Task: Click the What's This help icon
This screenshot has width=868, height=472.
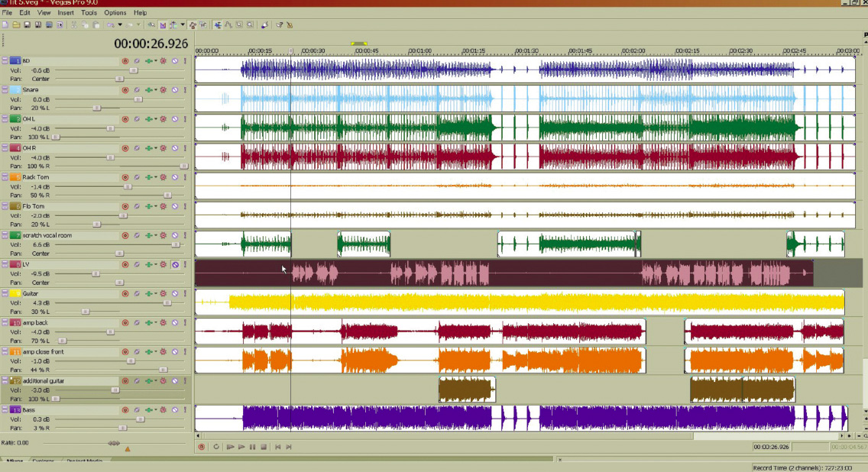Action: 279,25
